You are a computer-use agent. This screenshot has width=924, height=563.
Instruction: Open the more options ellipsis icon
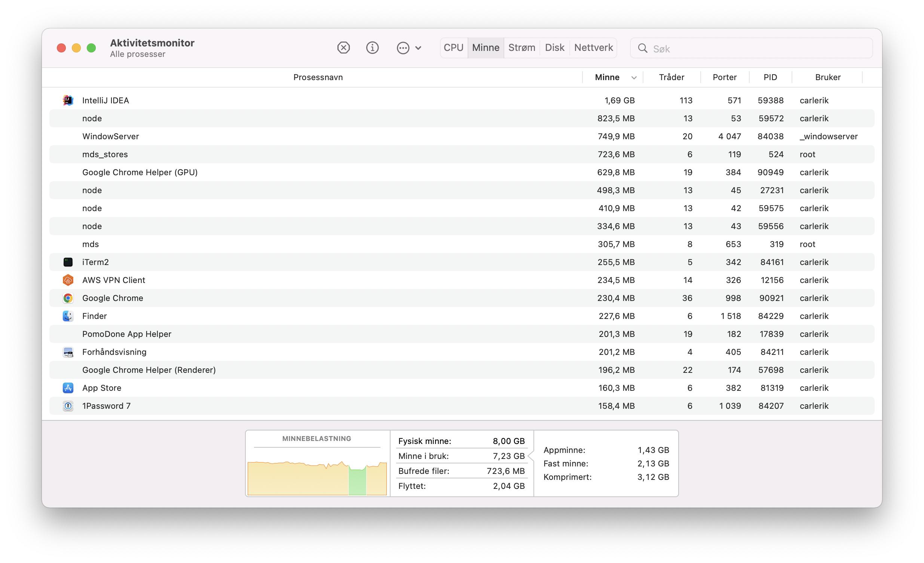[403, 48]
